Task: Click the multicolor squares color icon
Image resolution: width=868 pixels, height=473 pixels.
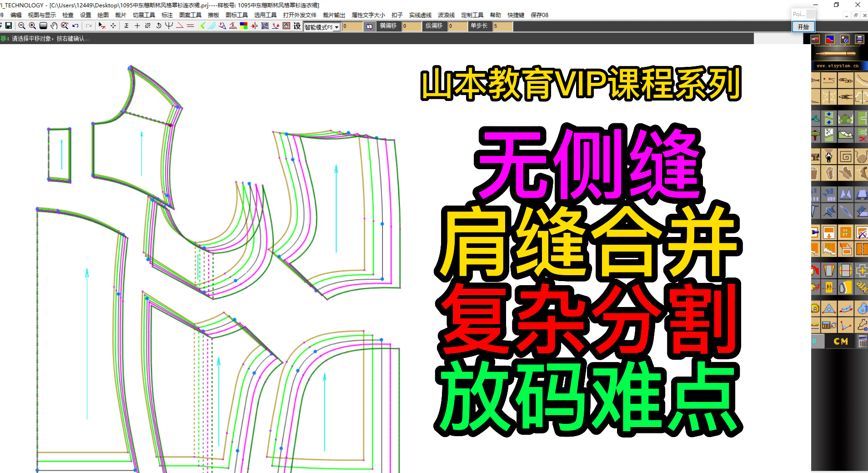Action: [244, 26]
